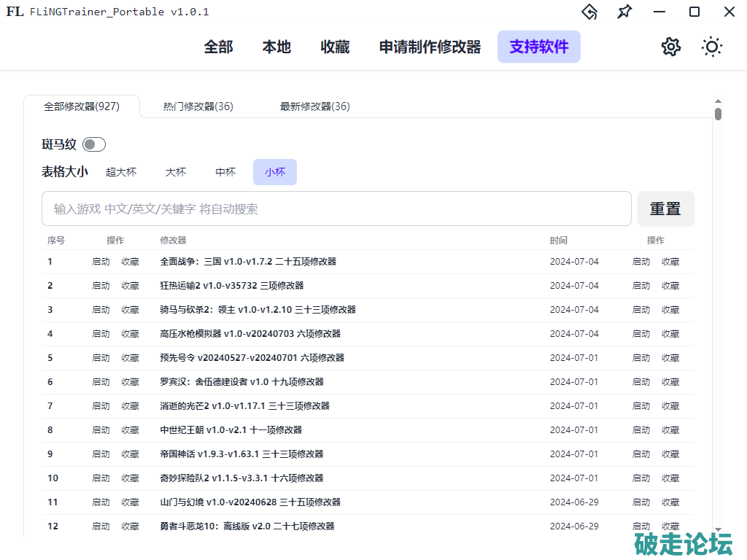Open 本地 local trainers page

click(276, 47)
